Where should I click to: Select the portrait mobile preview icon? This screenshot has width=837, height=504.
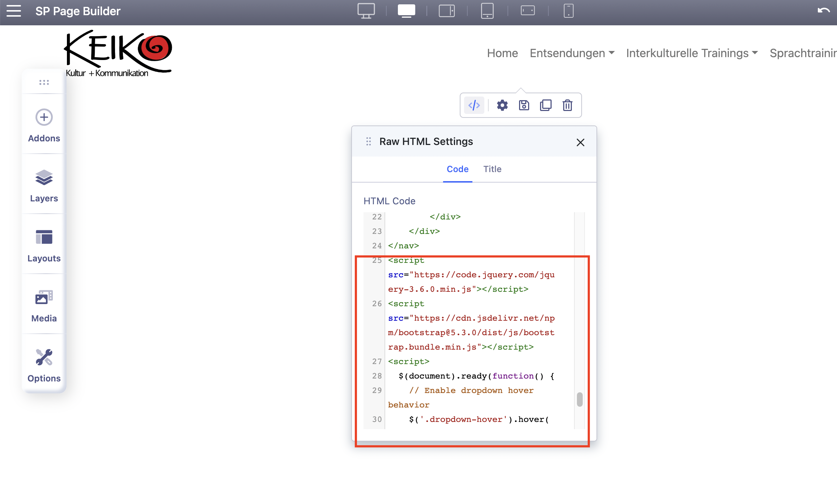point(569,11)
